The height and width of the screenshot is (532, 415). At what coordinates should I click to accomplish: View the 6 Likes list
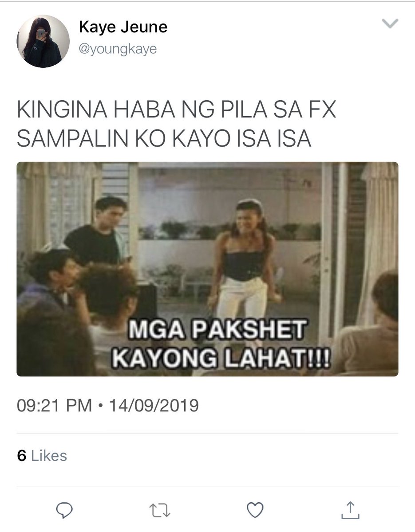(x=42, y=456)
